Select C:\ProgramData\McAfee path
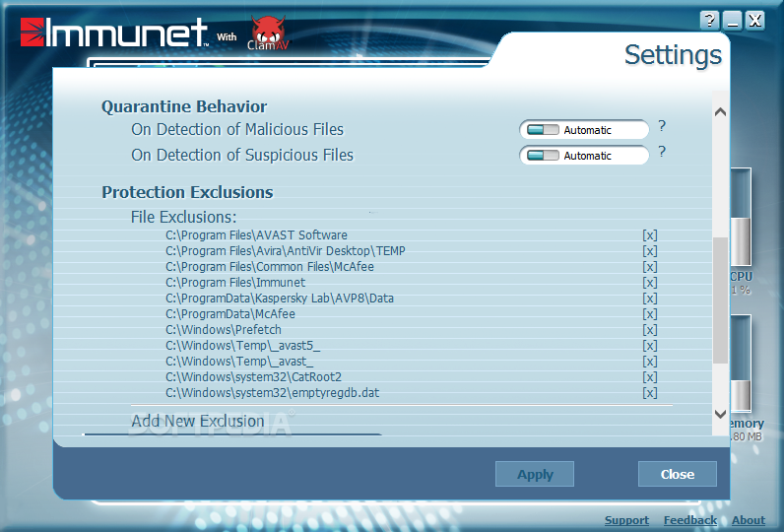 point(230,314)
